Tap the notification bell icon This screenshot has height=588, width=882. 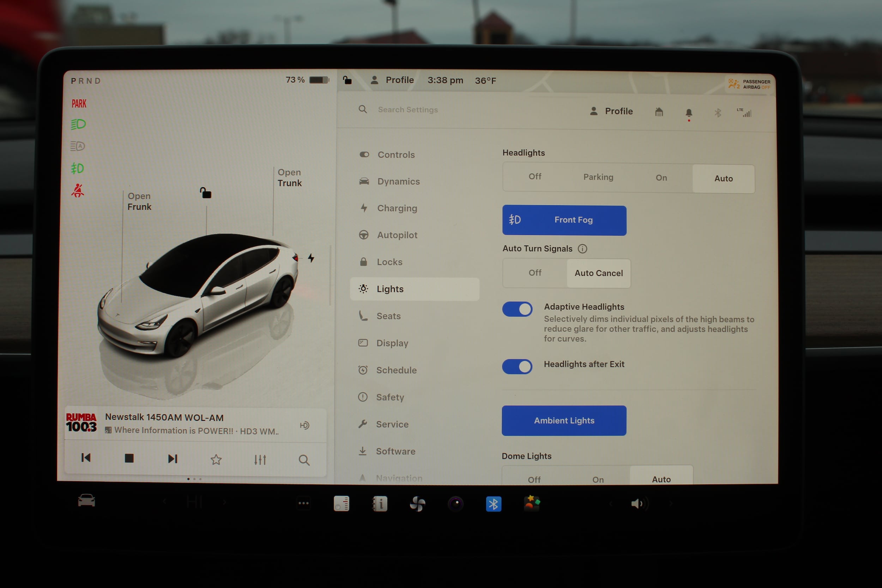click(x=689, y=113)
